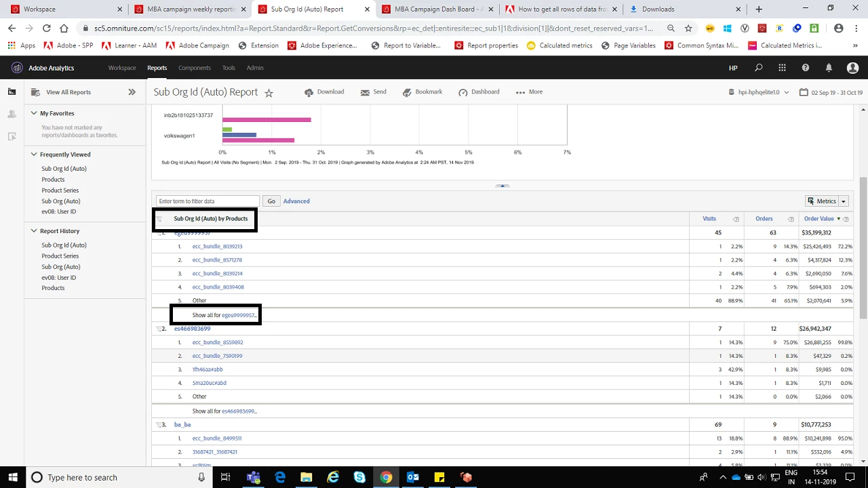
Task: Collapse the My Favorites section
Action: click(x=34, y=113)
